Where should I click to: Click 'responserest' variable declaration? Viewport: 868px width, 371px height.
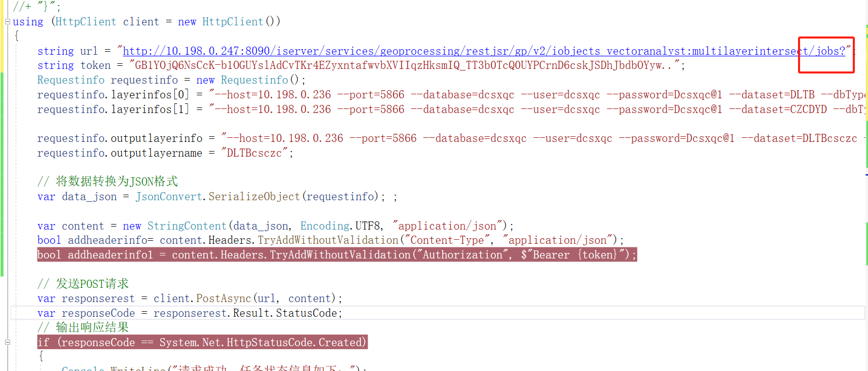pyautogui.click(x=98, y=299)
